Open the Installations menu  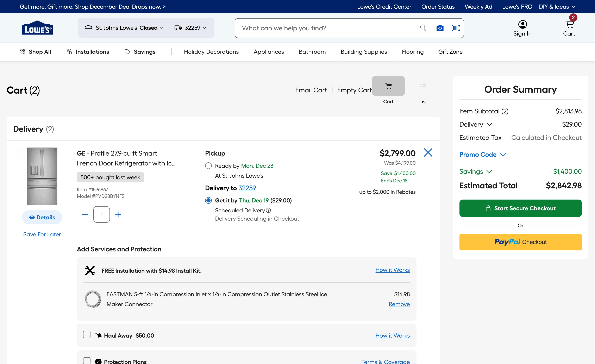click(88, 52)
